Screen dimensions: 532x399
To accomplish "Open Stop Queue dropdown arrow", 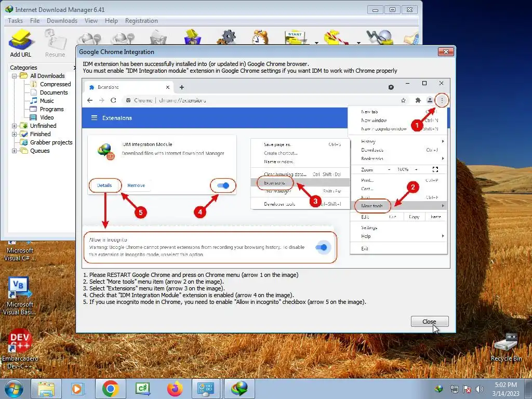I will tap(358, 43).
